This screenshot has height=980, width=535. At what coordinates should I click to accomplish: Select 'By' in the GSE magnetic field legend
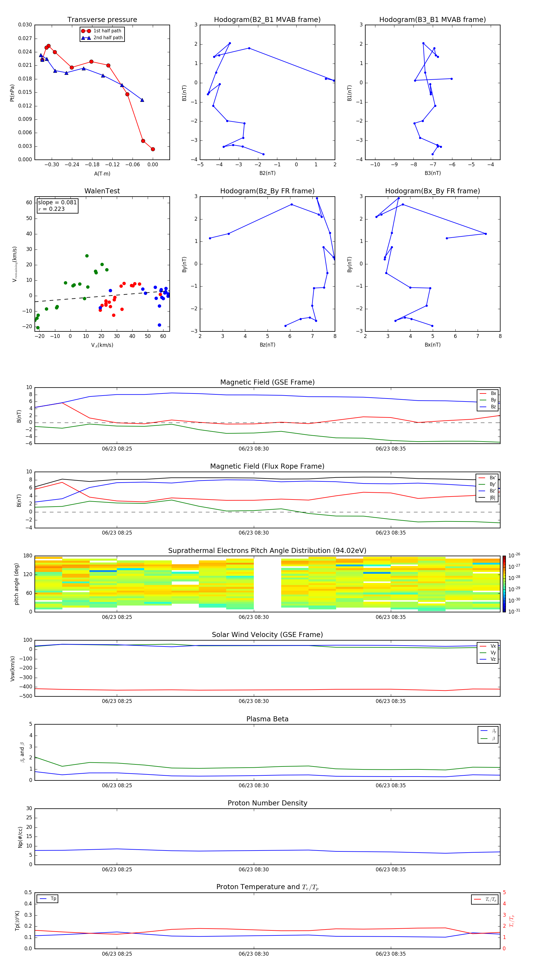[488, 400]
